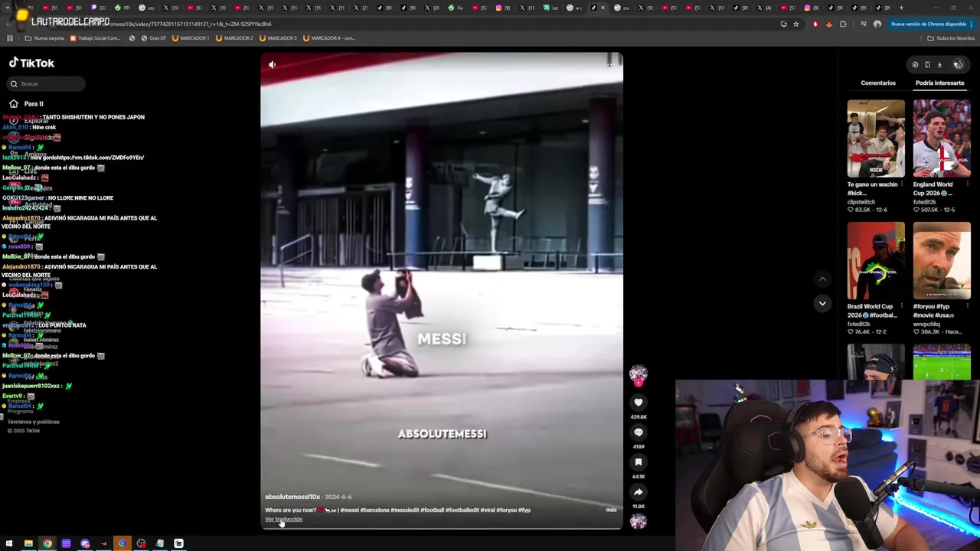
Task: Click the Chrome apps grid icon
Action: (9, 38)
